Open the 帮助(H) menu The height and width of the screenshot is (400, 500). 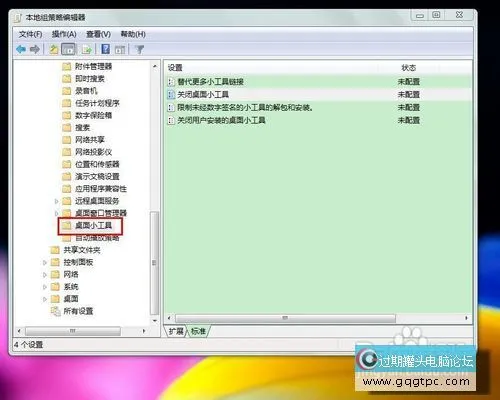click(x=133, y=34)
